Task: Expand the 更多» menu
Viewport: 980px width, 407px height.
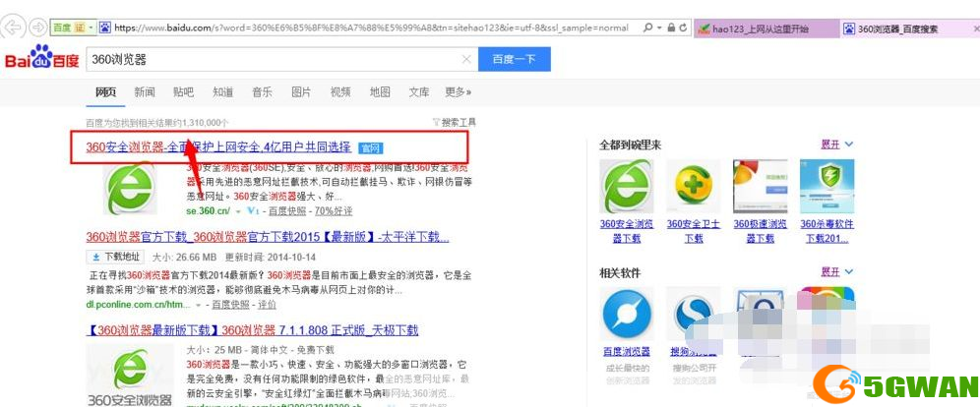Action: point(459,92)
